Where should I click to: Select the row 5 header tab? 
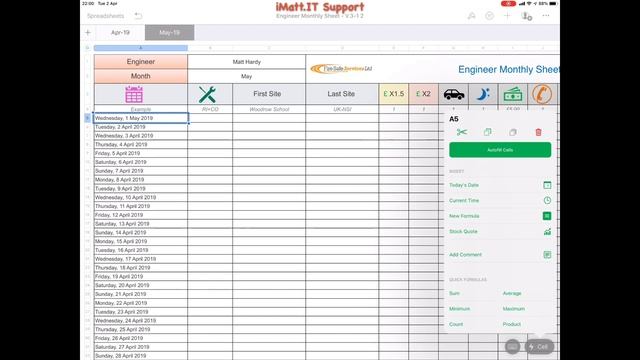click(x=87, y=118)
